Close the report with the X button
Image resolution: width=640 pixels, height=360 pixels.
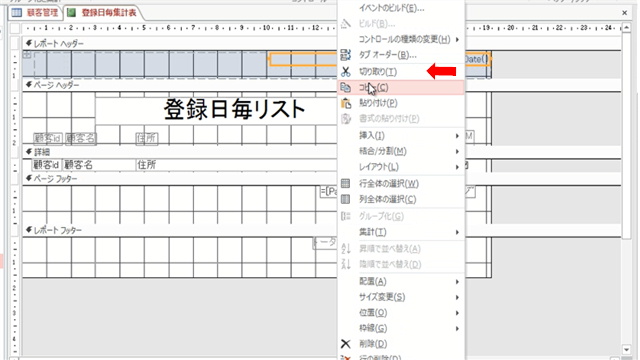[x=624, y=13]
